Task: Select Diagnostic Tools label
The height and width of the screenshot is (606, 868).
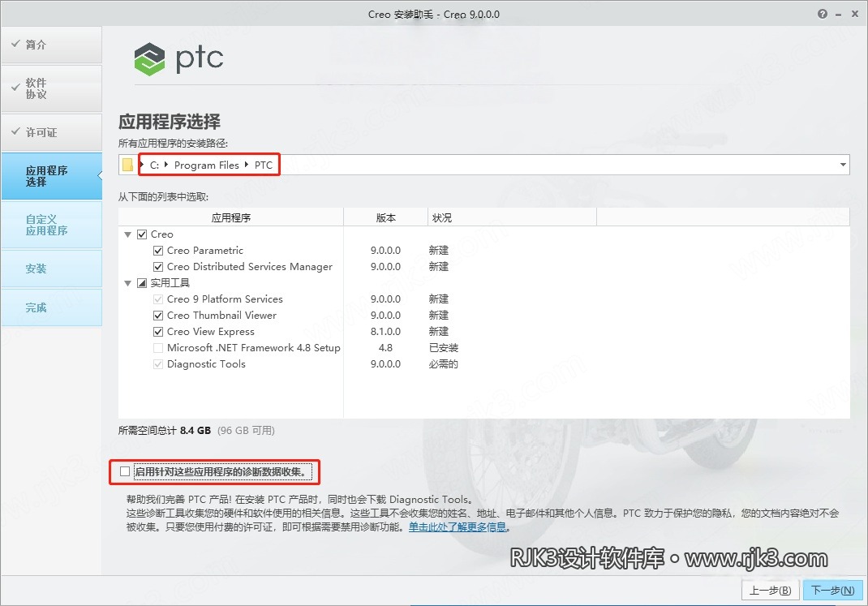Action: click(x=206, y=364)
